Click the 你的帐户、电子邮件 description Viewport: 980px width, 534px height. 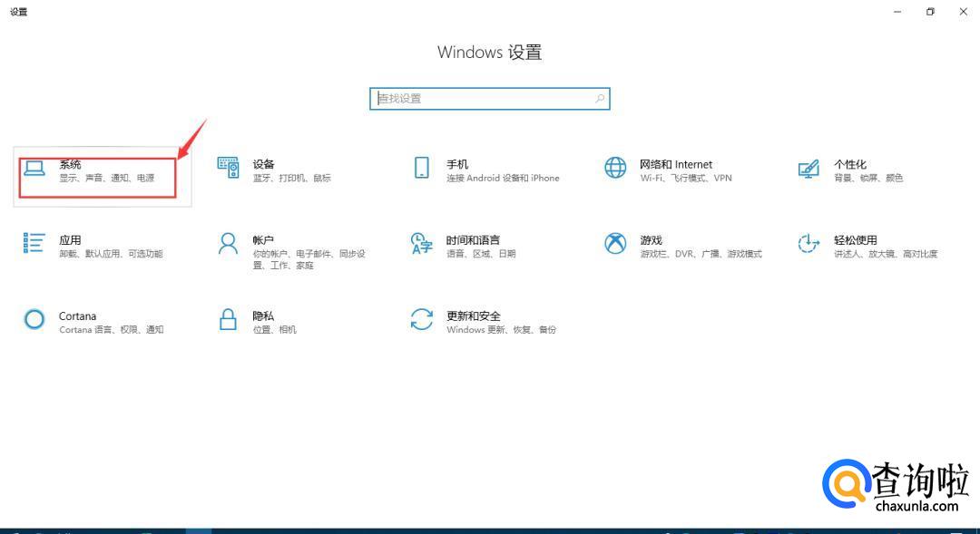pyautogui.click(x=309, y=259)
